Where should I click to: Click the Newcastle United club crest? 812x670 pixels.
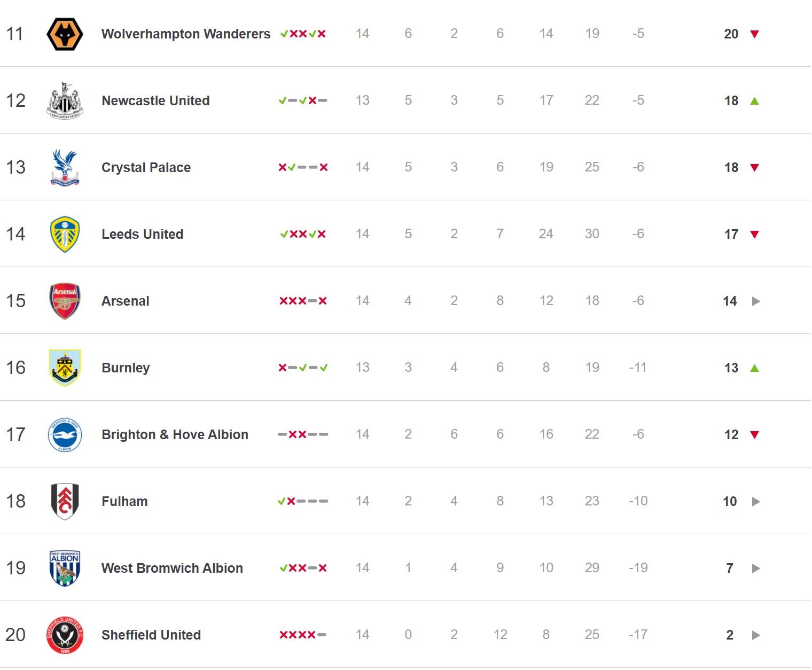[65, 100]
